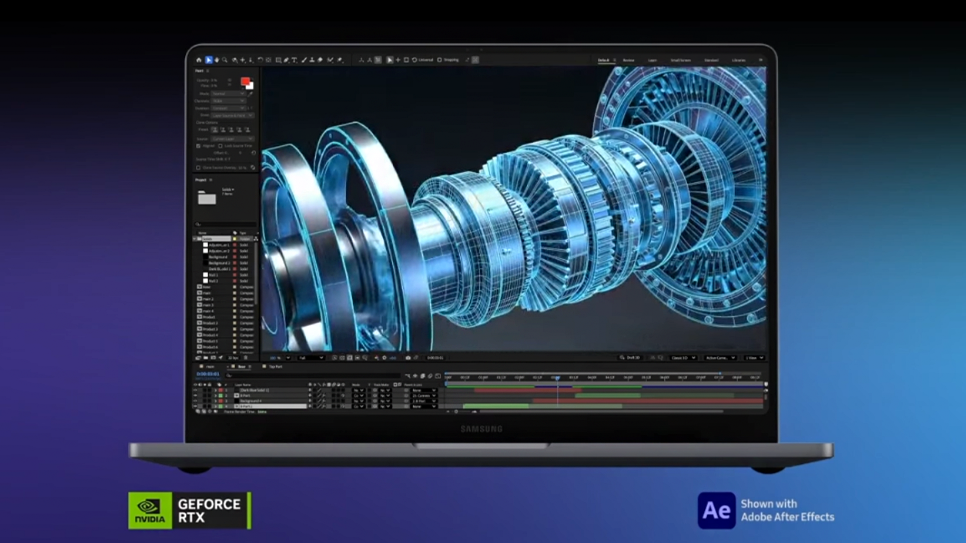Switch to the Review workspace
This screenshot has width=966, height=543.
click(x=628, y=60)
